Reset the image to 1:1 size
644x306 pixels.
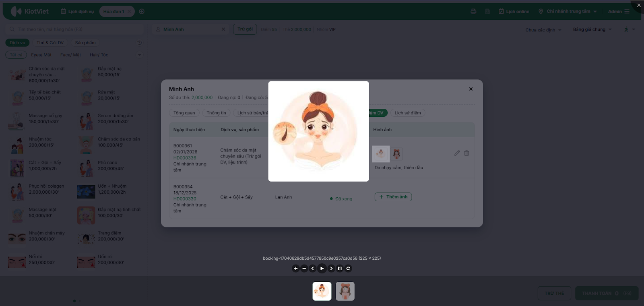point(340,269)
